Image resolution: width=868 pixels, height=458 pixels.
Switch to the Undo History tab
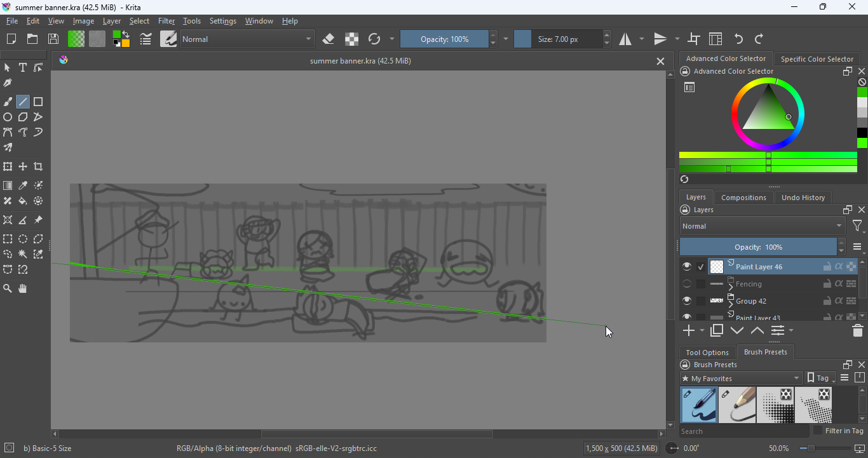pos(803,197)
